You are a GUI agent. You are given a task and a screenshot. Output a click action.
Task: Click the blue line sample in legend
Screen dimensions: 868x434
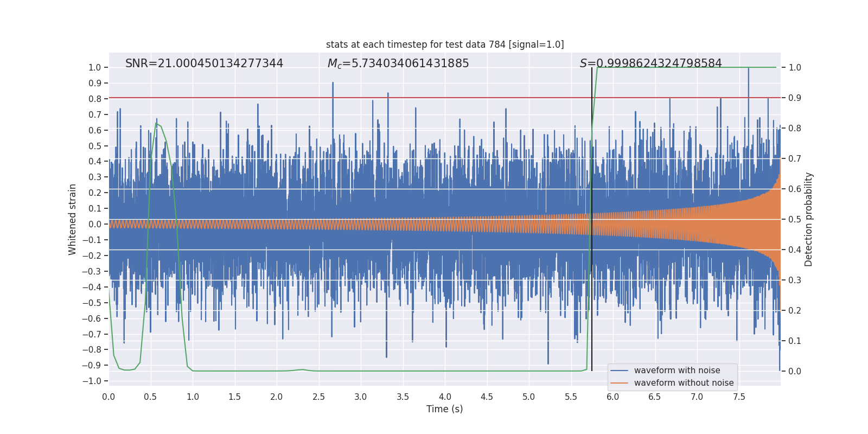coord(619,371)
